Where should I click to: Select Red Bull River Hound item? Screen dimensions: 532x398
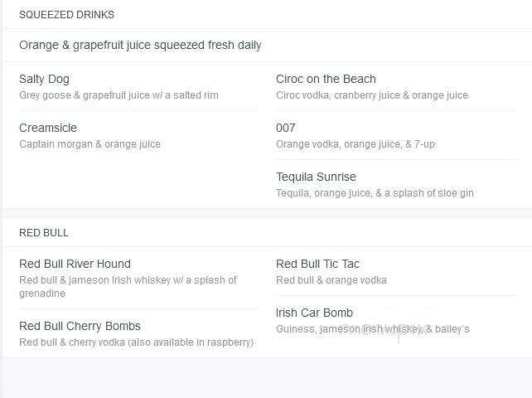(75, 264)
